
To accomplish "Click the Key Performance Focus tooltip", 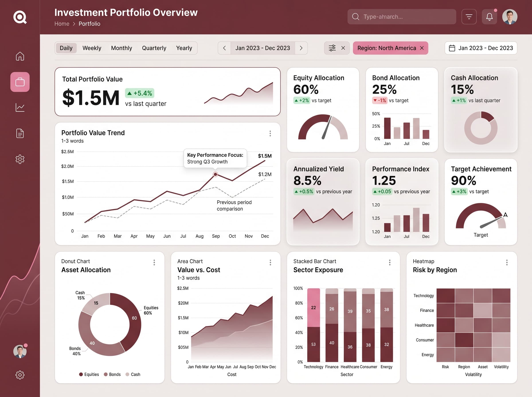I will (215, 158).
